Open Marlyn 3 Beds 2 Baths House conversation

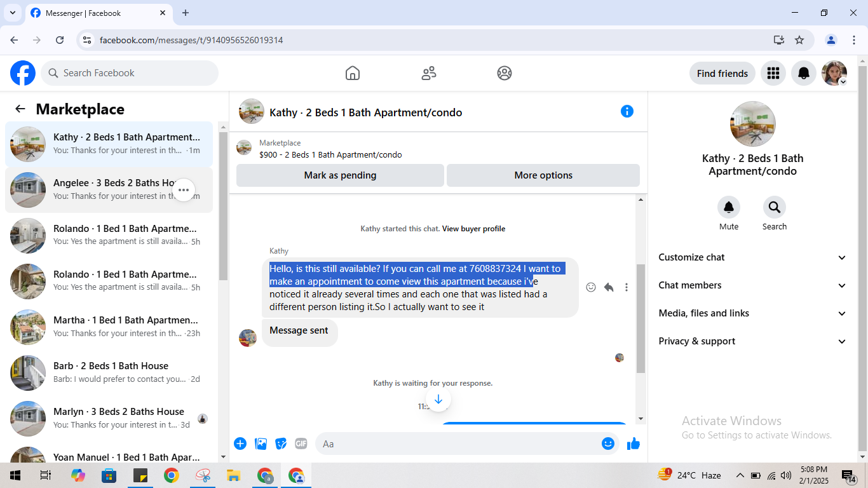click(109, 419)
